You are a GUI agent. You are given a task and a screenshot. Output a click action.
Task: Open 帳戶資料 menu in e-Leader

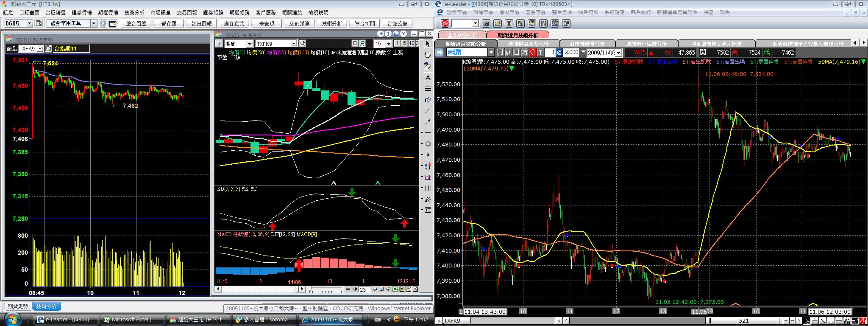pyautogui.click(x=588, y=12)
